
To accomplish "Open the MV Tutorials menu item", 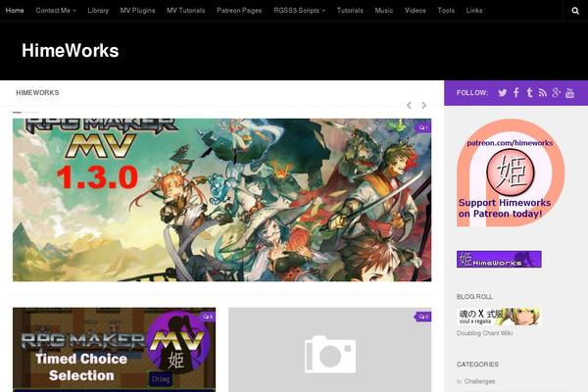I will pos(186,11).
